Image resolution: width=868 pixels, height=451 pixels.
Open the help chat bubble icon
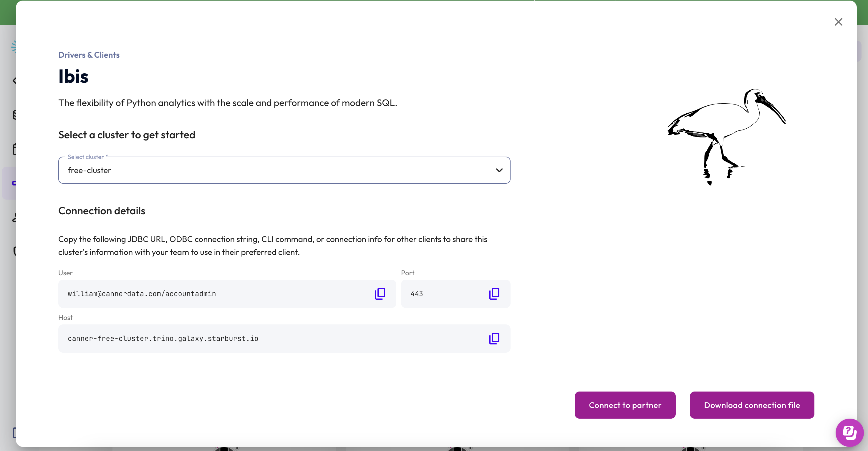(849, 432)
